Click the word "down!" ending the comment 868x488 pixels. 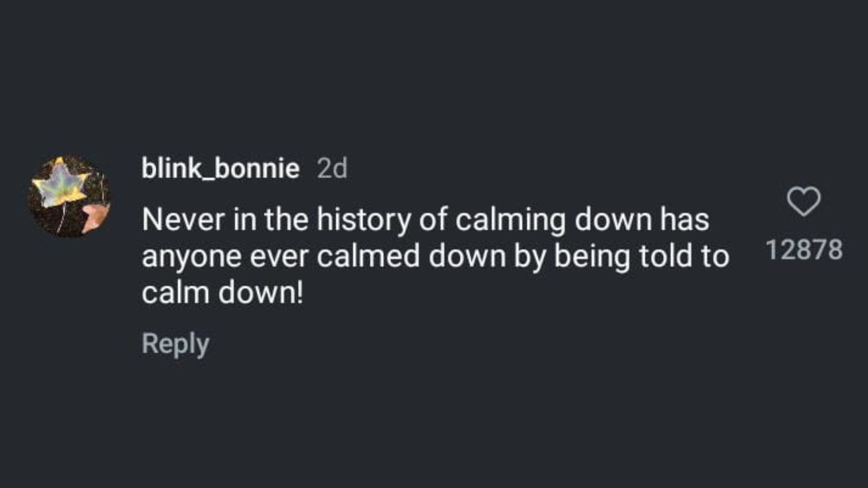[260, 293]
